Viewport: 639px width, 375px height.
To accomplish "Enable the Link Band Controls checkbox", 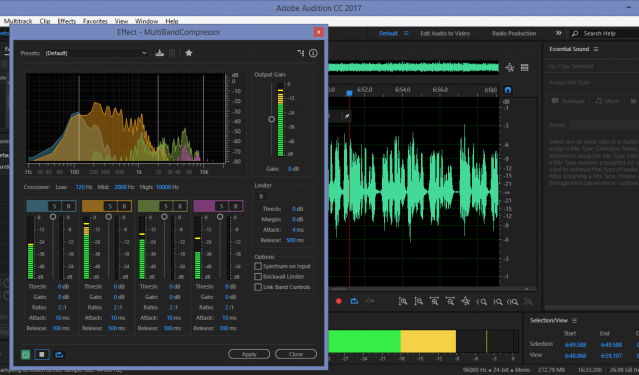I will point(258,287).
